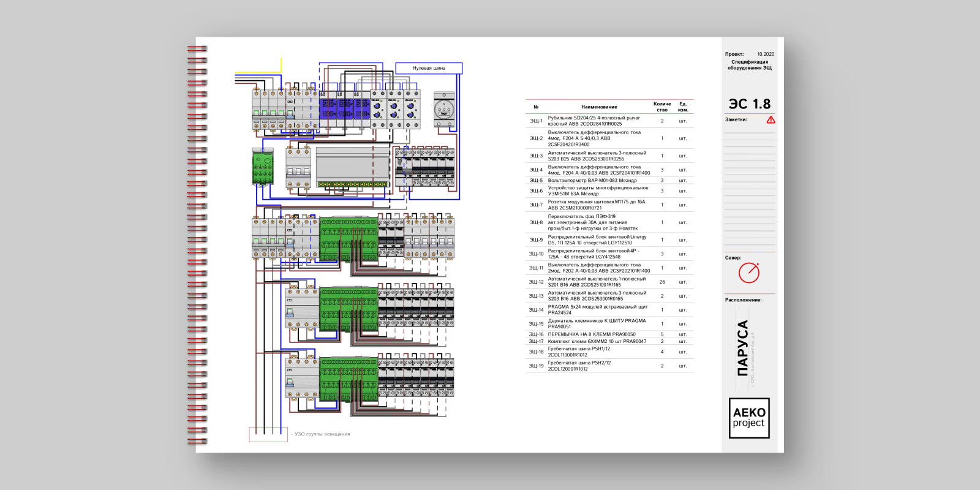Click the vertical ПАРУСА location title
This screenshot has height=490, width=980.
(x=742, y=348)
